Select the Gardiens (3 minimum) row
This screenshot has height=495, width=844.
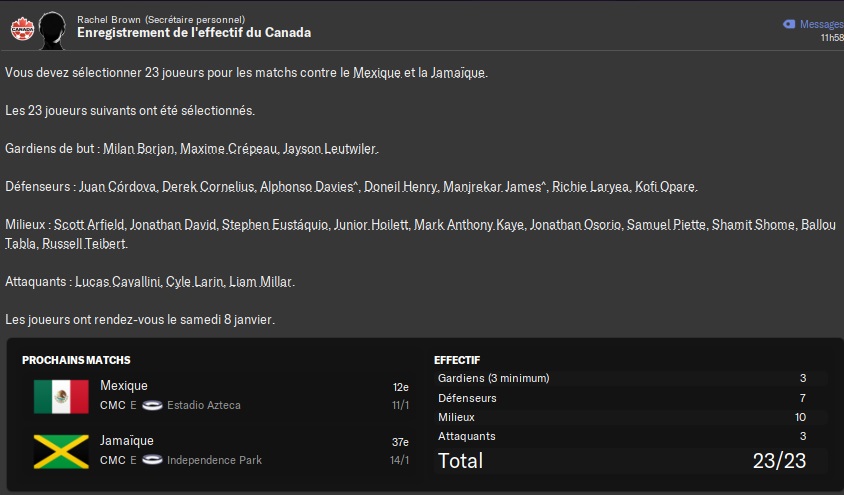click(x=623, y=378)
